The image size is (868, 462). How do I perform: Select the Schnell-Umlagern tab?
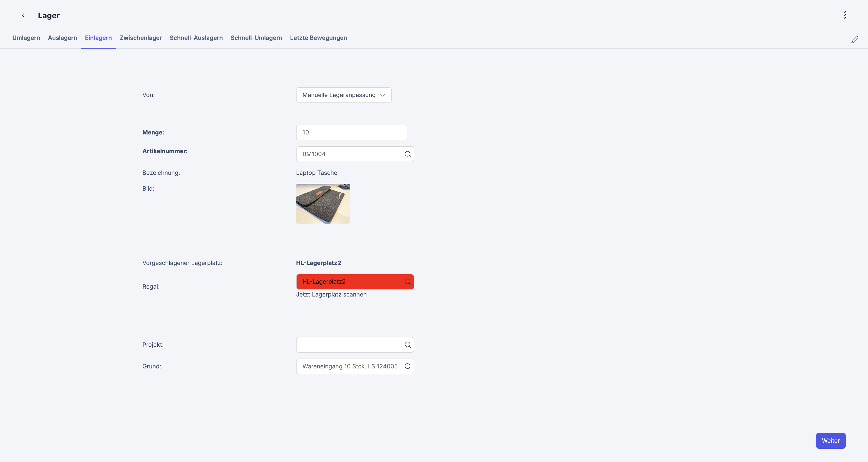pyautogui.click(x=256, y=38)
